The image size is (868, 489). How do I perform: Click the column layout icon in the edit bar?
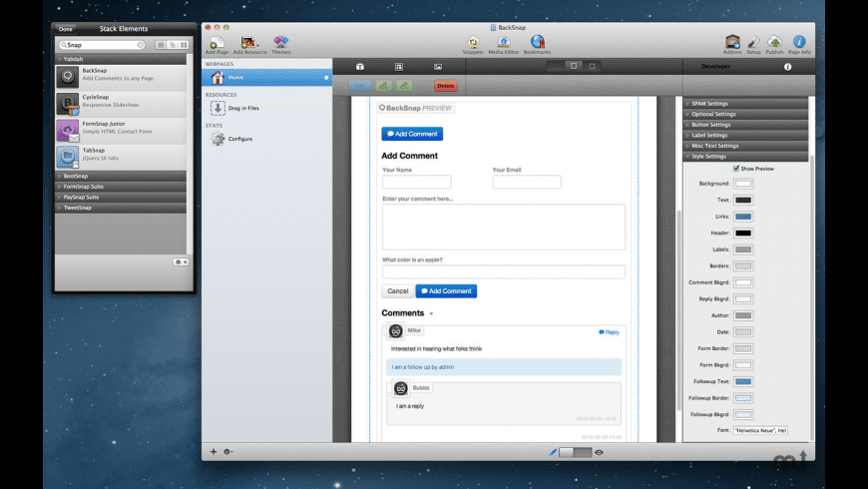click(x=398, y=67)
